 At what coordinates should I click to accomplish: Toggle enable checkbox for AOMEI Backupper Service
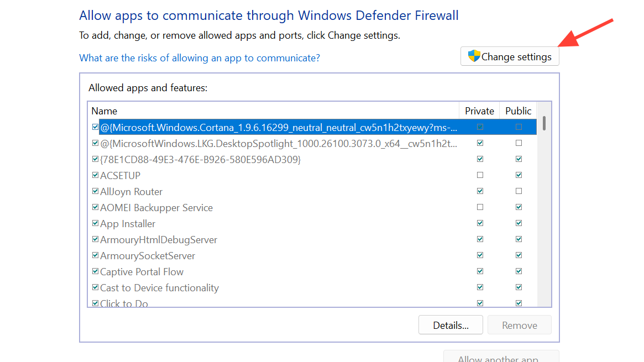click(95, 207)
